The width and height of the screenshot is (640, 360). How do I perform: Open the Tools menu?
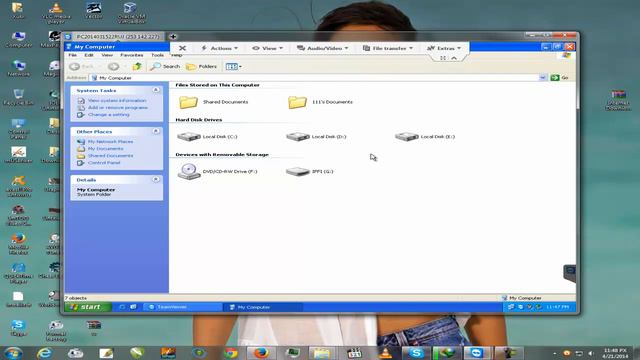[158, 55]
